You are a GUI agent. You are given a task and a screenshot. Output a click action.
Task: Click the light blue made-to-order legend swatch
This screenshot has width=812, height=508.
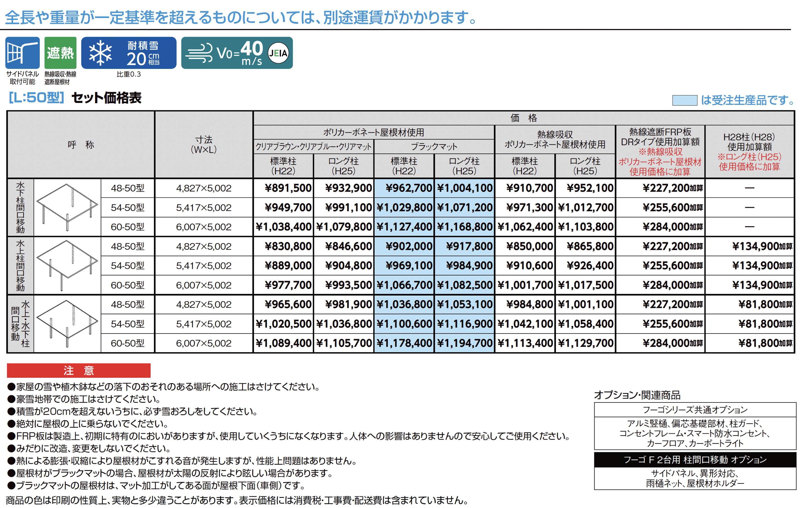click(x=684, y=100)
